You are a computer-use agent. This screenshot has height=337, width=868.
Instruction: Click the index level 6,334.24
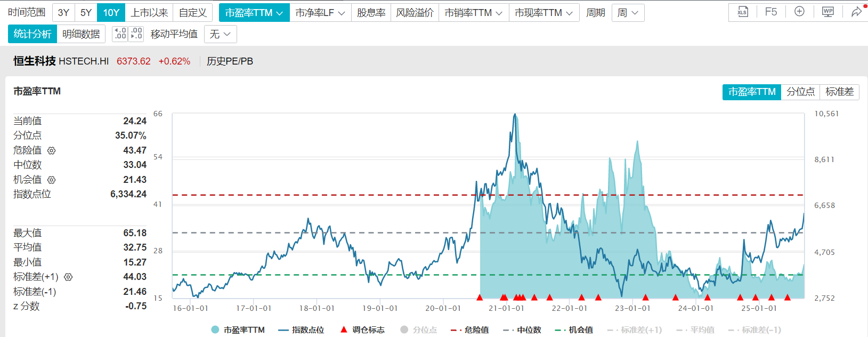[x=128, y=194]
